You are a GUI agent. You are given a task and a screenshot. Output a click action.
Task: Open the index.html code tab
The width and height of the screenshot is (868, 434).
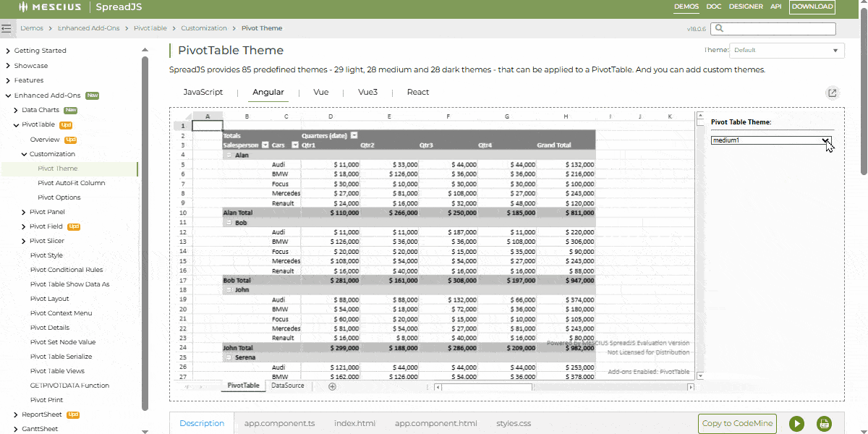click(x=354, y=423)
